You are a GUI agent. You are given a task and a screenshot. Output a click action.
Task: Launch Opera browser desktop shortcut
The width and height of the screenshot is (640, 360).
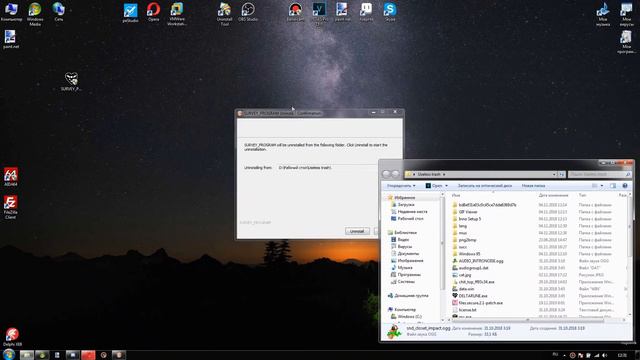(x=153, y=12)
